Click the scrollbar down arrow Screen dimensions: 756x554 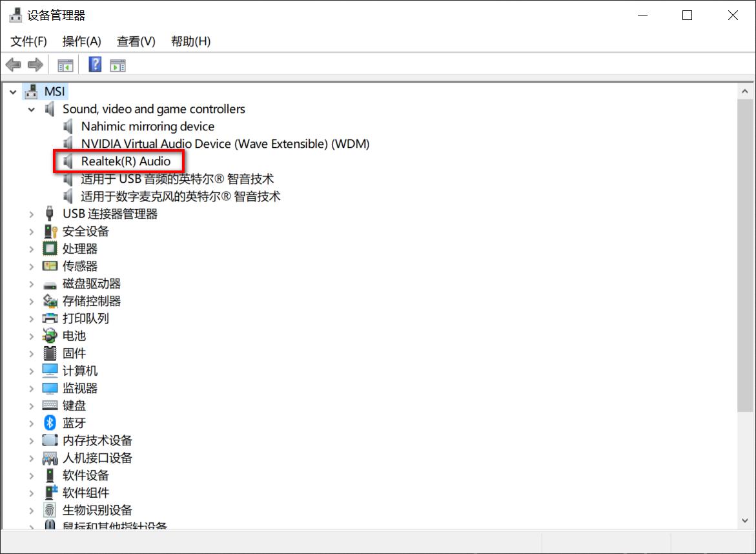[744, 520]
